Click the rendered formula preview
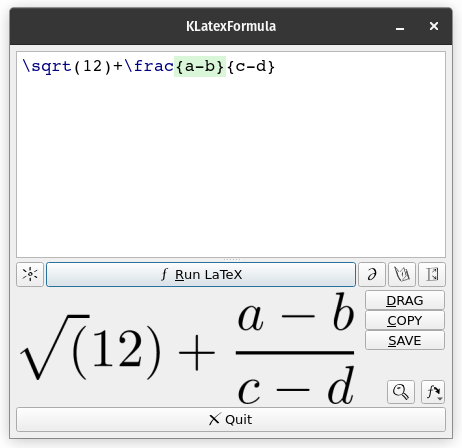This screenshot has width=462, height=448. tap(187, 348)
